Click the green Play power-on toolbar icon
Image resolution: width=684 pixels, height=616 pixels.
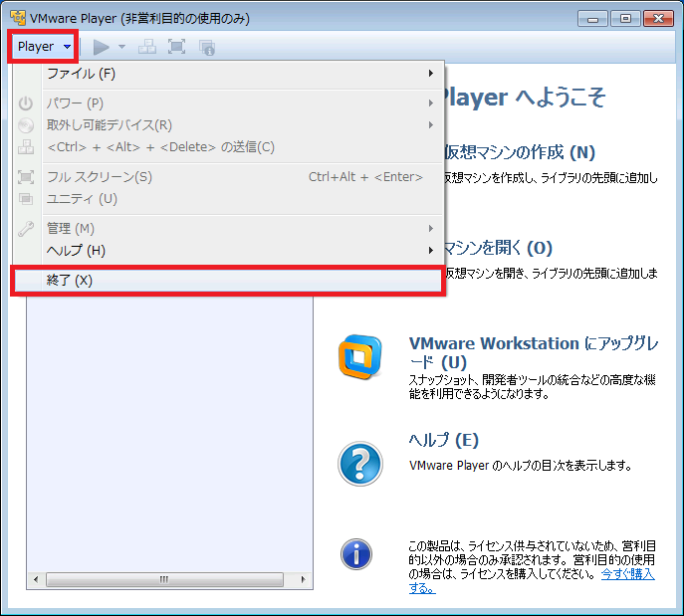[101, 47]
